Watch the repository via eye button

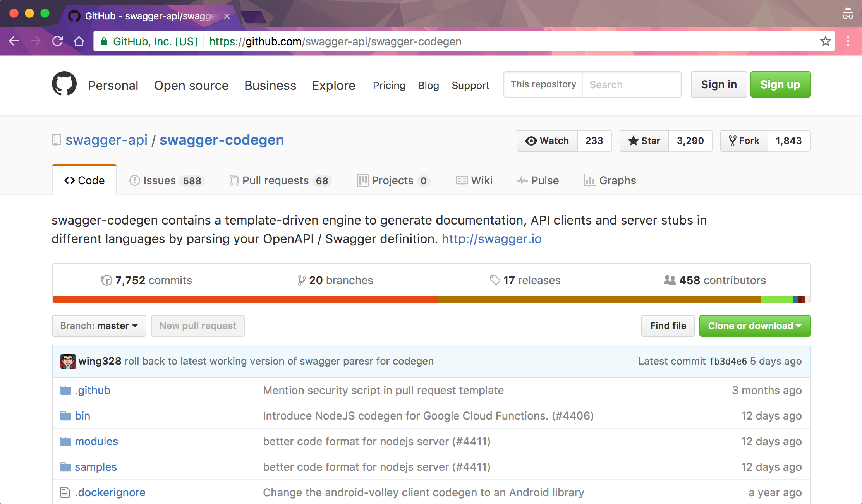click(547, 141)
